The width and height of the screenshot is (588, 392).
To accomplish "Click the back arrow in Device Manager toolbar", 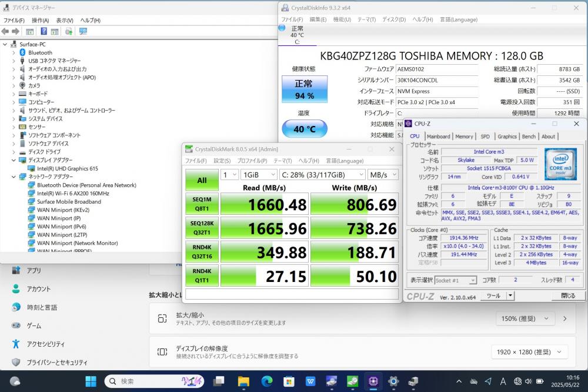I will coord(5,32).
